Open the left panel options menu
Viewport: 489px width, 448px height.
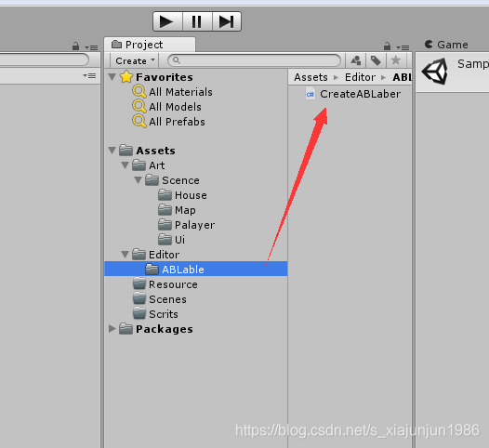[91, 47]
